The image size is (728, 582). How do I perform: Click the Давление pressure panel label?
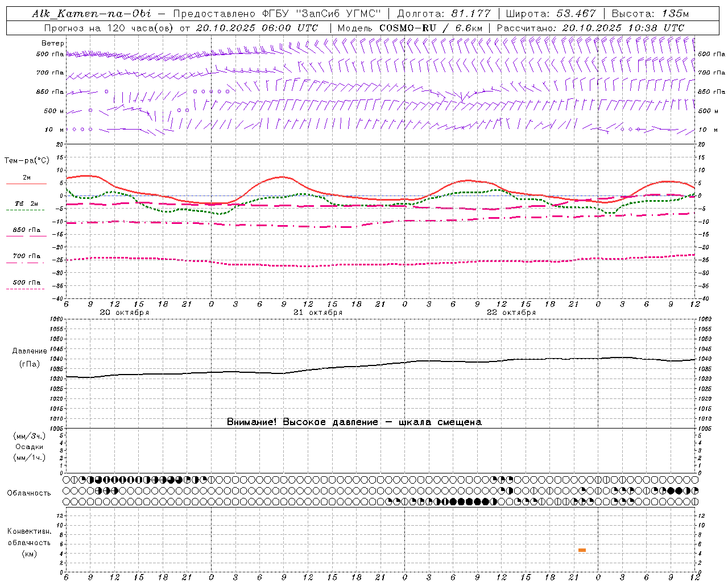(30, 351)
